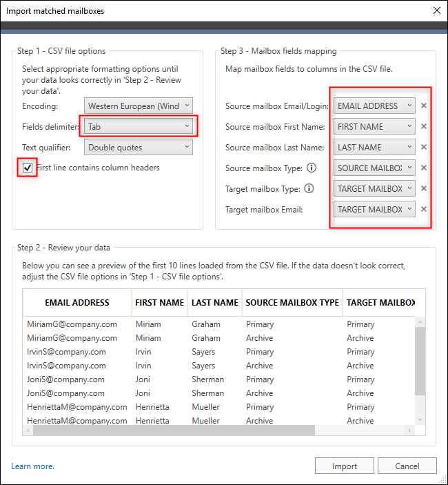The width and height of the screenshot is (448, 485).
Task: Click the vertical scrollbar thumb in preview
Action: tap(420, 361)
